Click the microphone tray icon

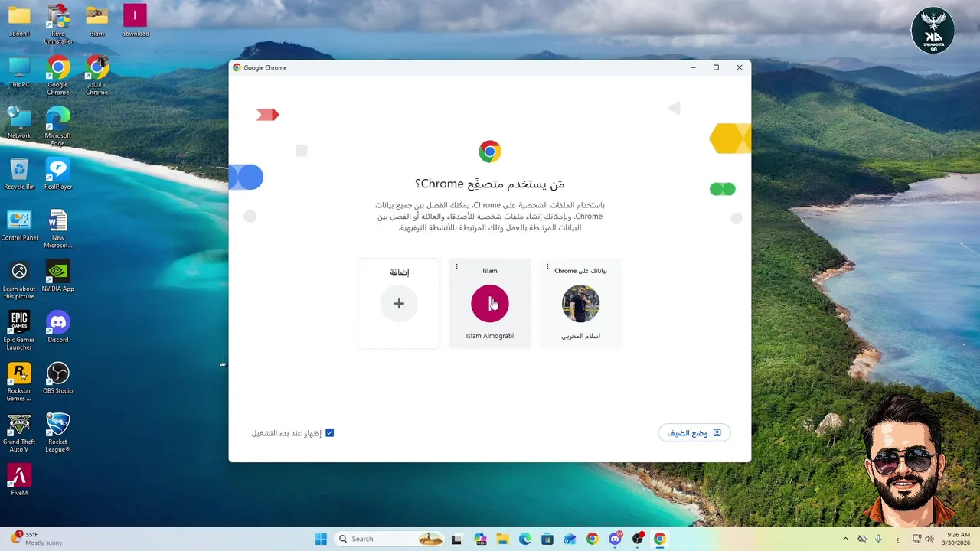(x=878, y=539)
